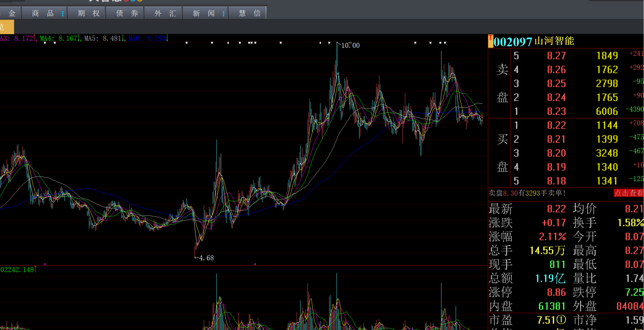The image size is (644, 330).
Task: Click the volume indicator value 02242.148
Action: [17, 270]
